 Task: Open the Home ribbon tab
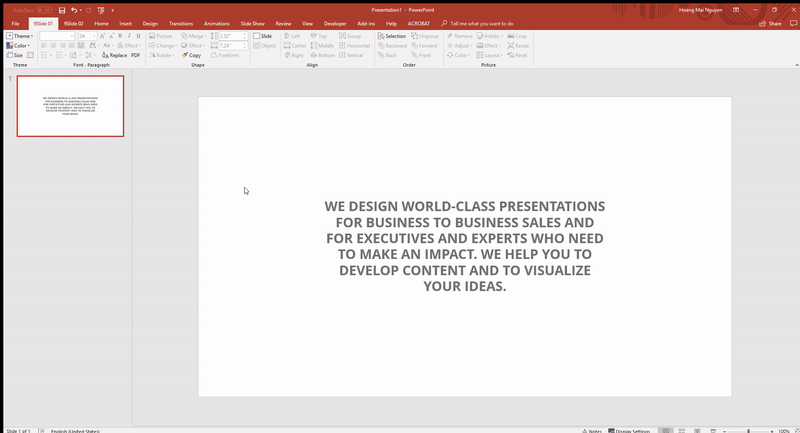click(101, 23)
